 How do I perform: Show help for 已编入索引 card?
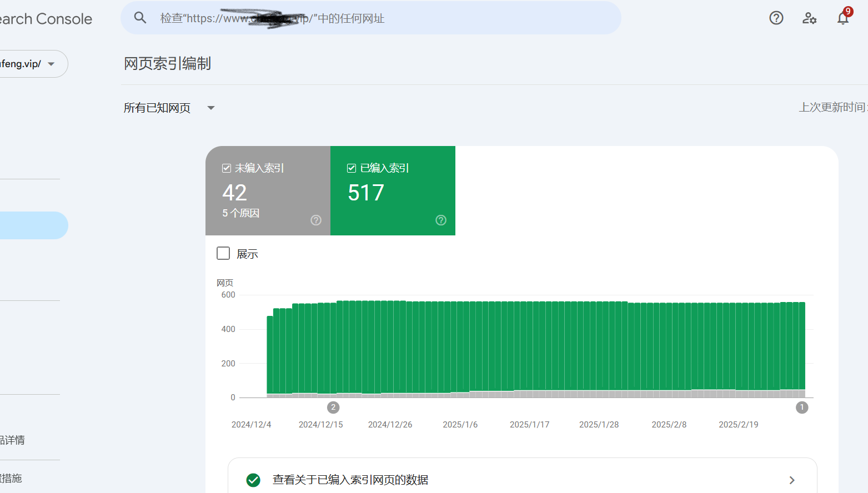(441, 220)
